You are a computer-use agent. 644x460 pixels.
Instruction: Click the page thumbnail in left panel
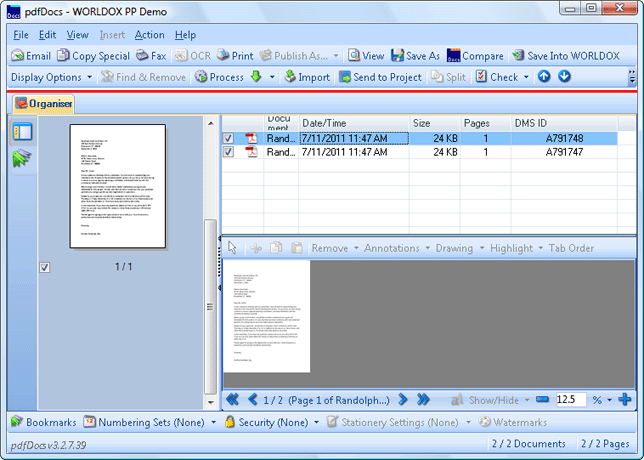pos(118,186)
